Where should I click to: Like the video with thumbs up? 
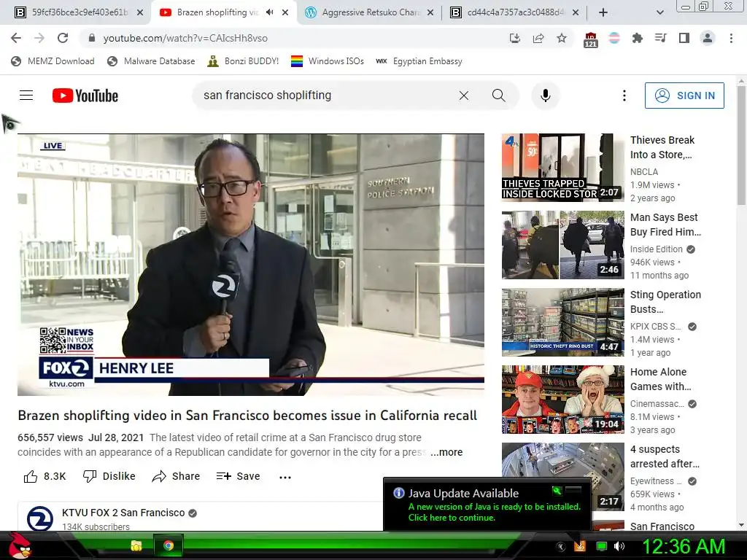[44, 476]
